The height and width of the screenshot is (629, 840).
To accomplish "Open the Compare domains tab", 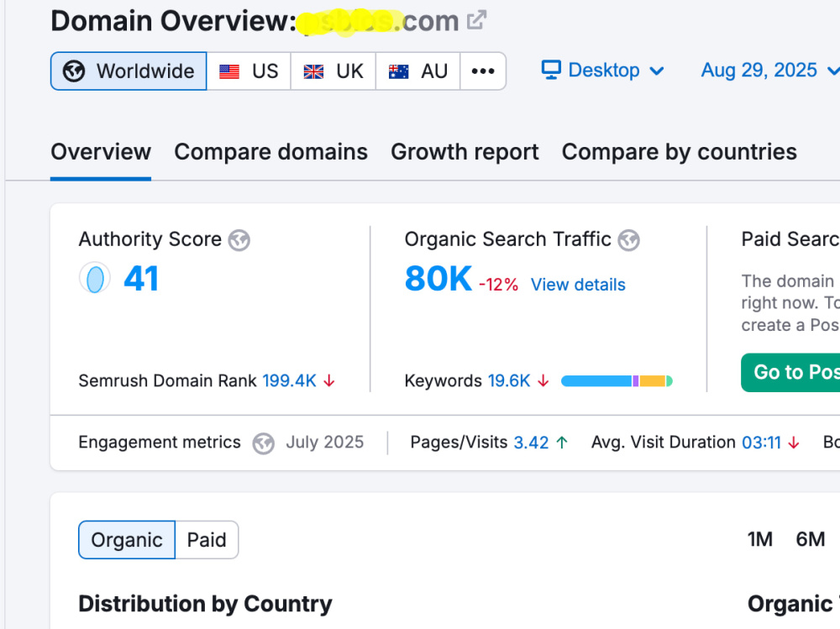I will [x=271, y=152].
